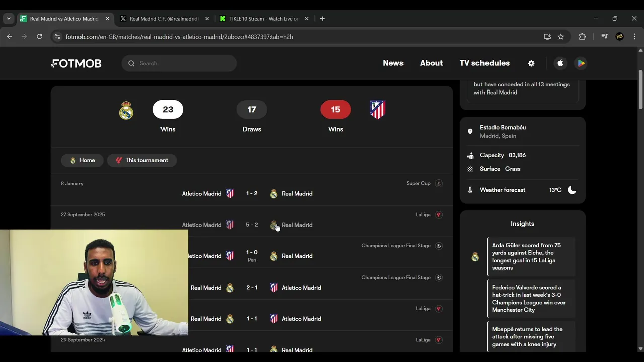The height and width of the screenshot is (362, 644).
Task: Click the Super Cup competition icon
Action: [439, 183]
